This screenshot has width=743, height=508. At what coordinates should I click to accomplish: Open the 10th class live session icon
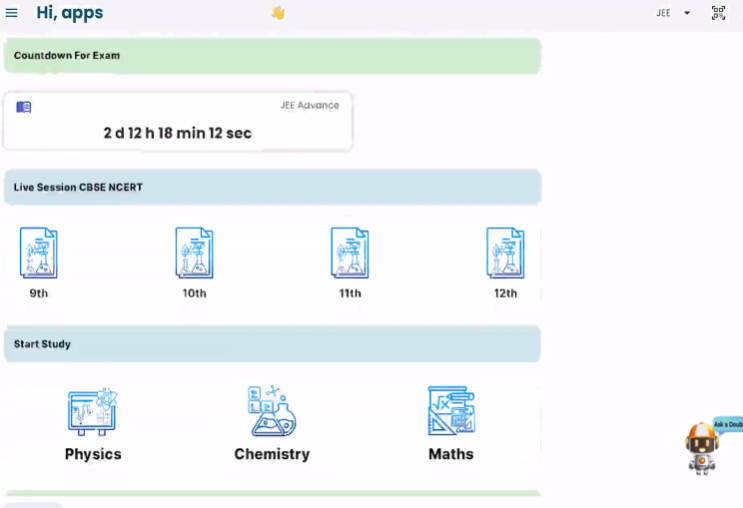pos(194,253)
